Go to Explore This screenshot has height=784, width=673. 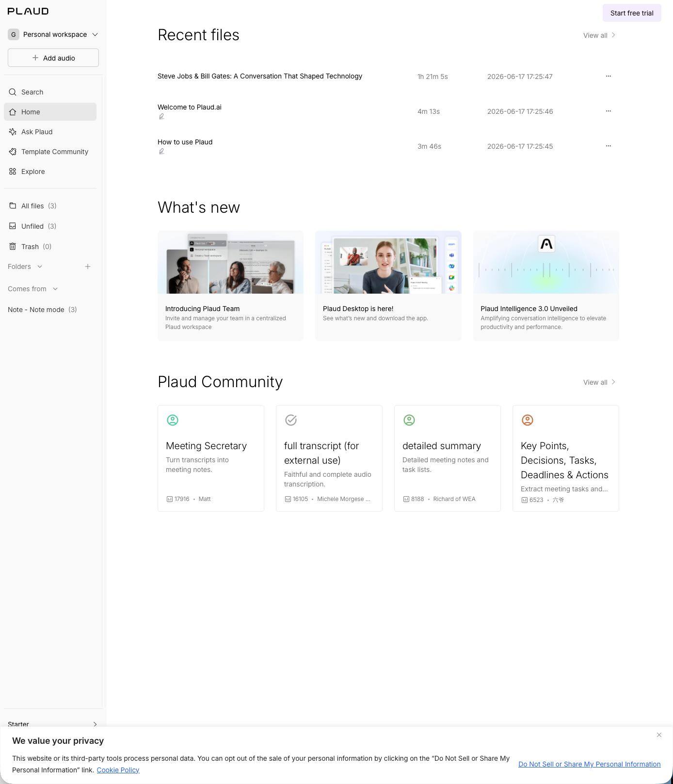[x=50, y=172]
